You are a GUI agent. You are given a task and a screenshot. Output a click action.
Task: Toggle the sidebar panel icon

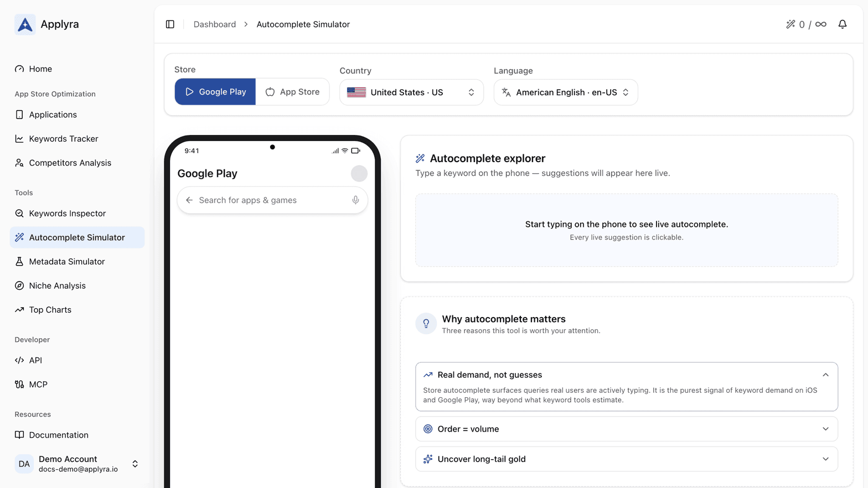pos(170,24)
